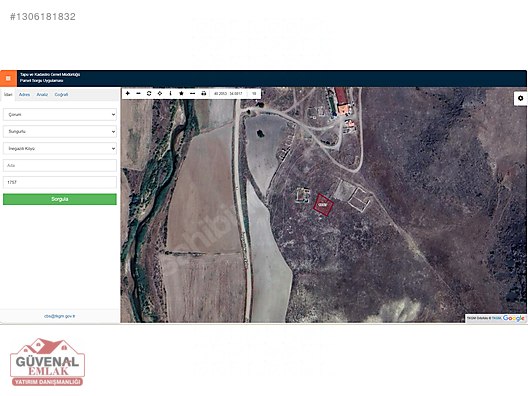The height and width of the screenshot is (396, 528).
Task: Open the cbs@tkgm.gov.tr email link
Action: pyautogui.click(x=60, y=316)
